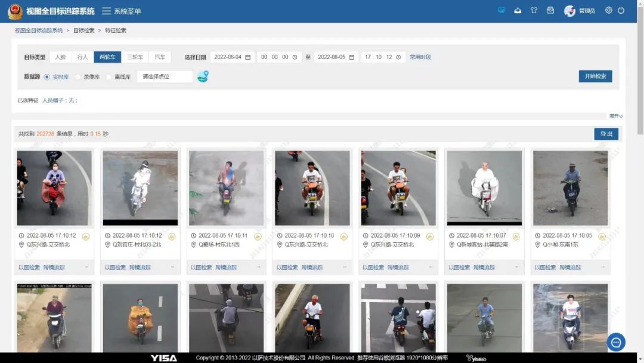
Task: Select the 离线库 data source radio
Action: 109,77
